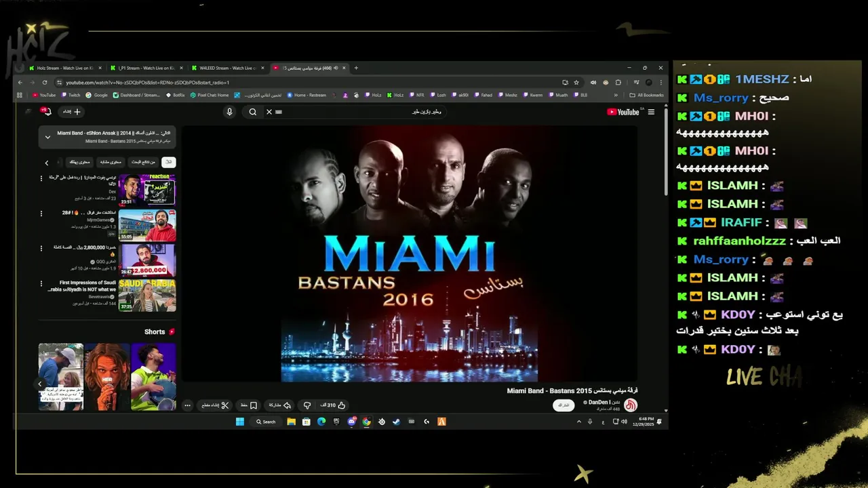This screenshot has height=488, width=868.
Task: Open the Chrome three-dot menu
Action: [660, 83]
